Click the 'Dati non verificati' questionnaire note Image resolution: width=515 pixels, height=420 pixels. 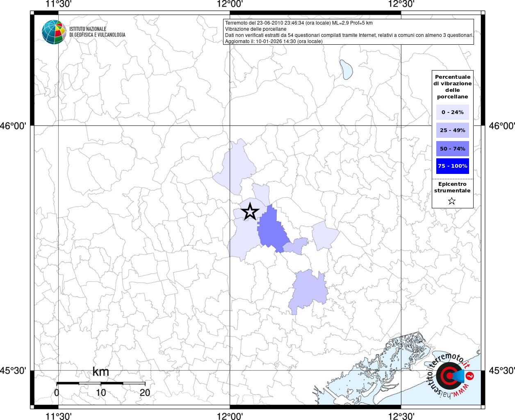(349, 35)
